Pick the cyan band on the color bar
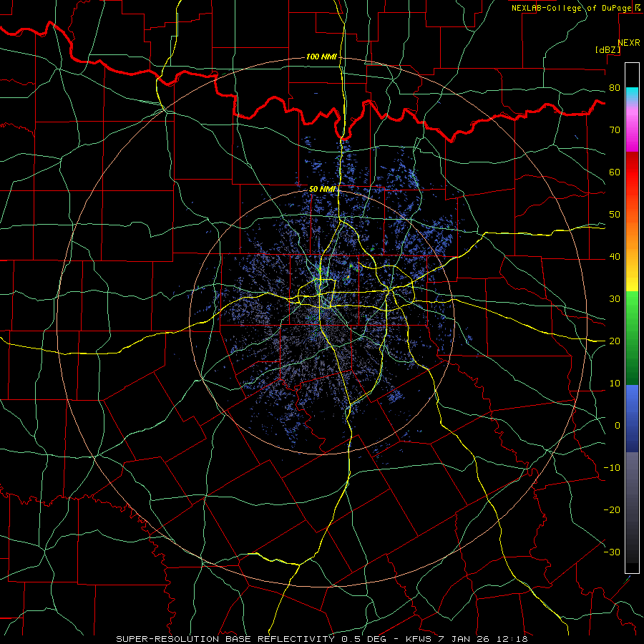Viewport: 644px width, 644px height. 632,94
